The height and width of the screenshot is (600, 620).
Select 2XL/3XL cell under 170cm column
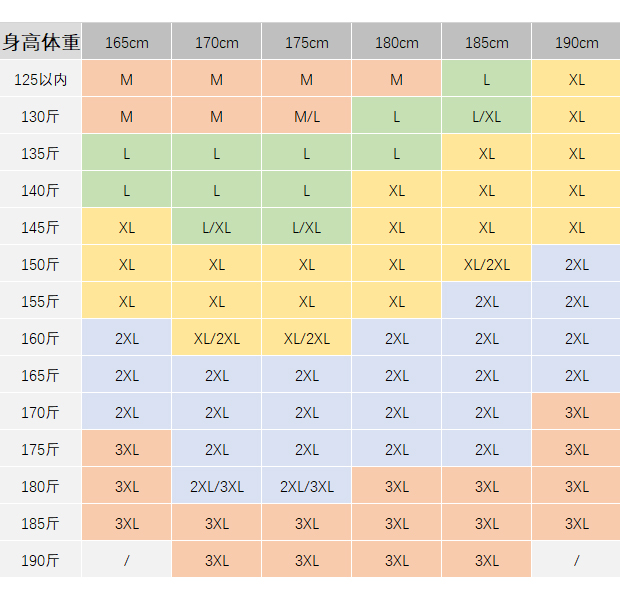coord(217,487)
